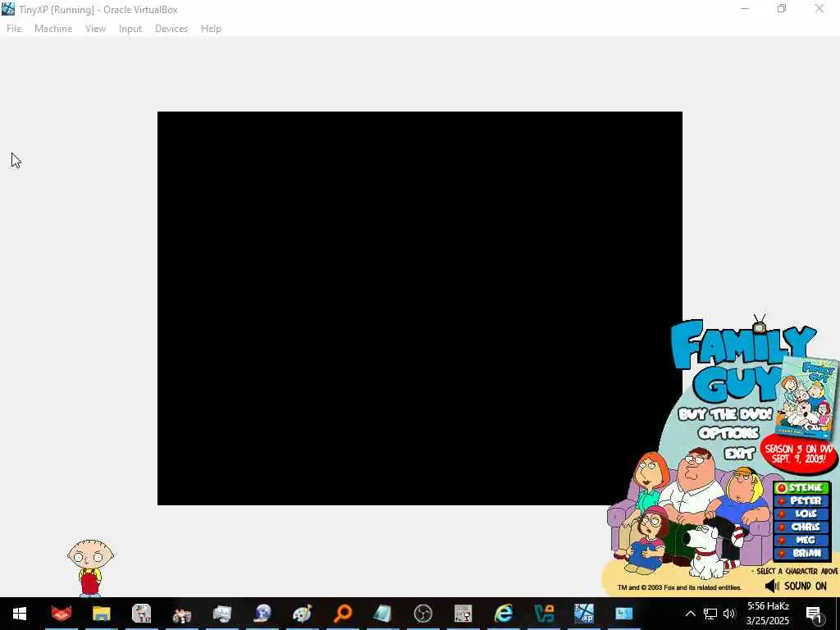Open the Help menu
840x630 pixels.
[211, 29]
